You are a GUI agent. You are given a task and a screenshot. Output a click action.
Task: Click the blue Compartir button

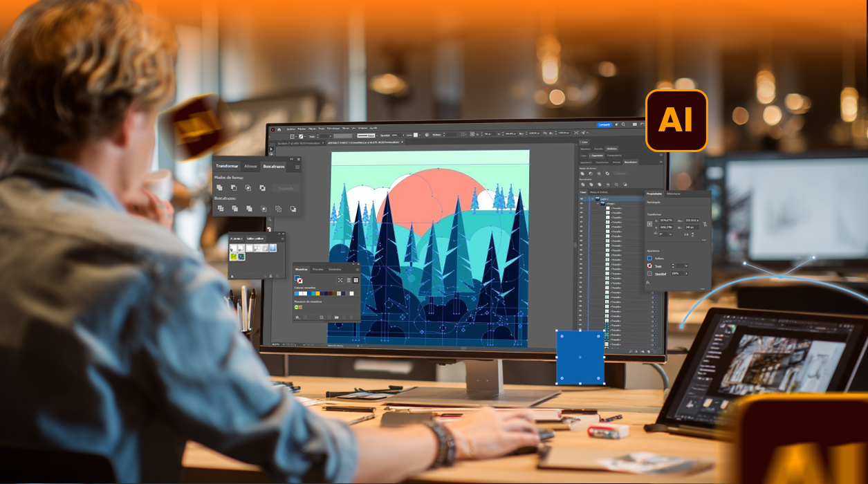click(x=604, y=125)
